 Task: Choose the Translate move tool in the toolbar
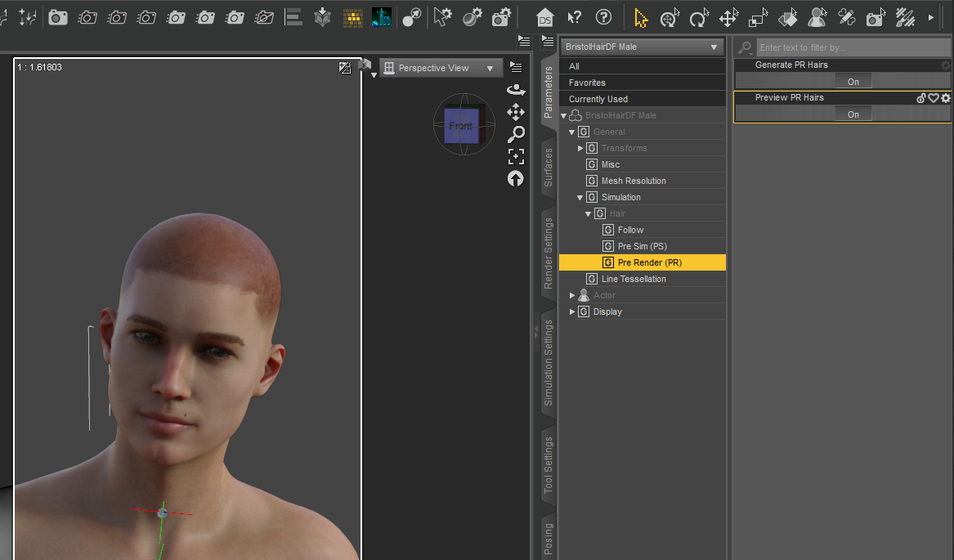[x=728, y=17]
